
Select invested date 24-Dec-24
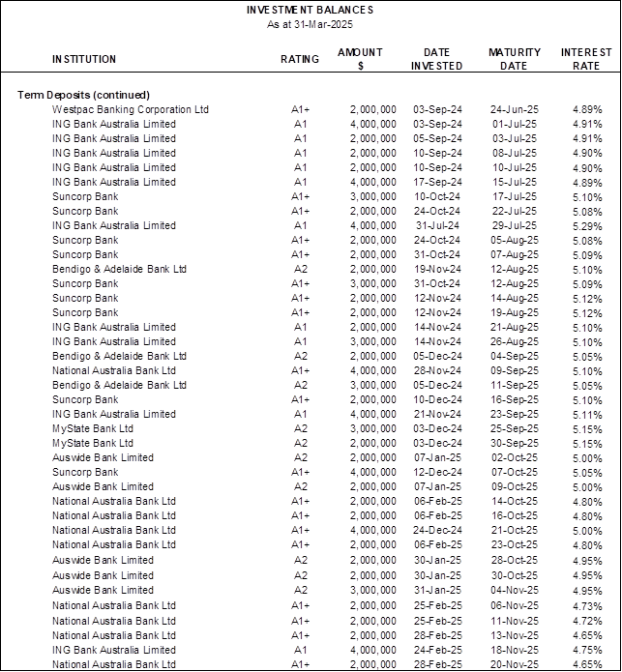[x=437, y=531]
